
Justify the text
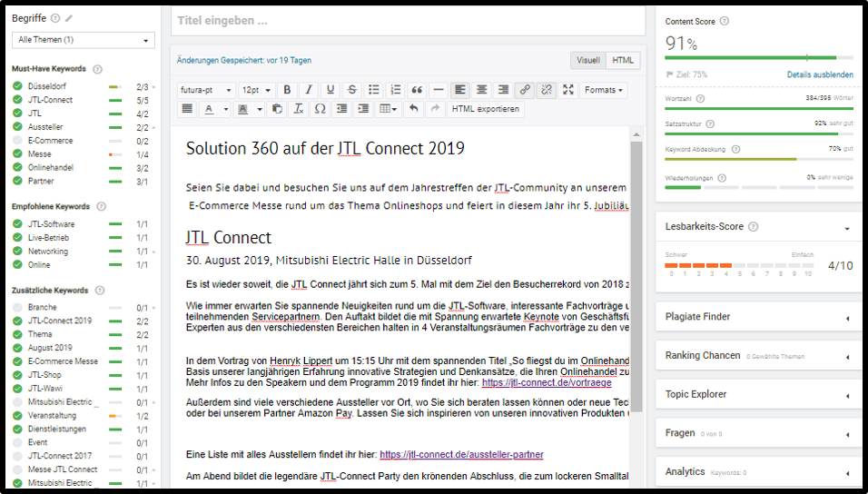coord(187,109)
